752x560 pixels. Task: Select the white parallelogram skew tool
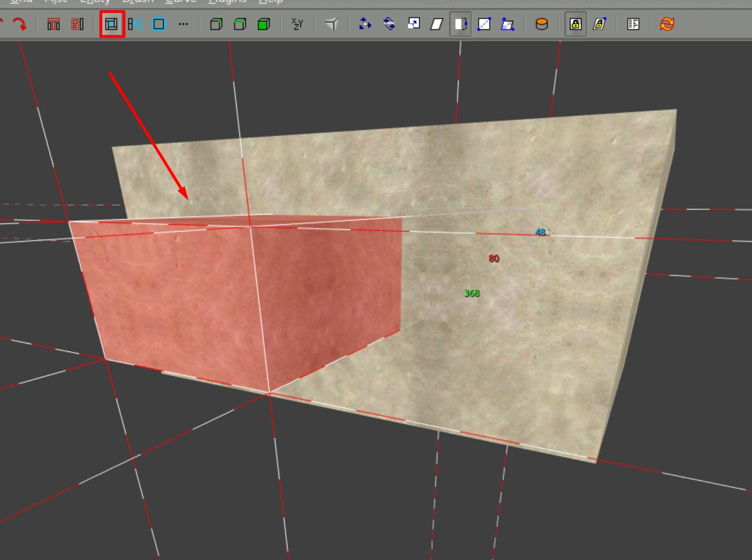click(437, 24)
